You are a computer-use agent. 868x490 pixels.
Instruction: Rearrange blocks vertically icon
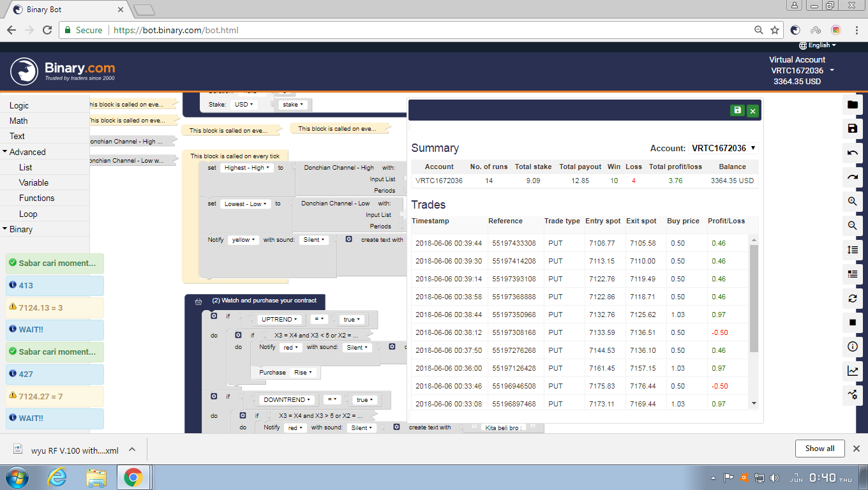852,250
